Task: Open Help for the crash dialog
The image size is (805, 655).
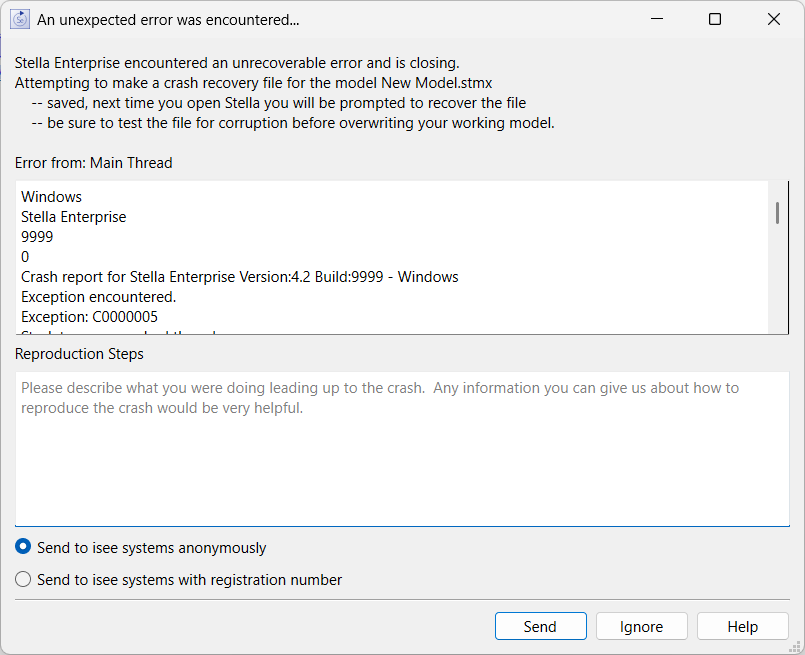Action: 742,626
